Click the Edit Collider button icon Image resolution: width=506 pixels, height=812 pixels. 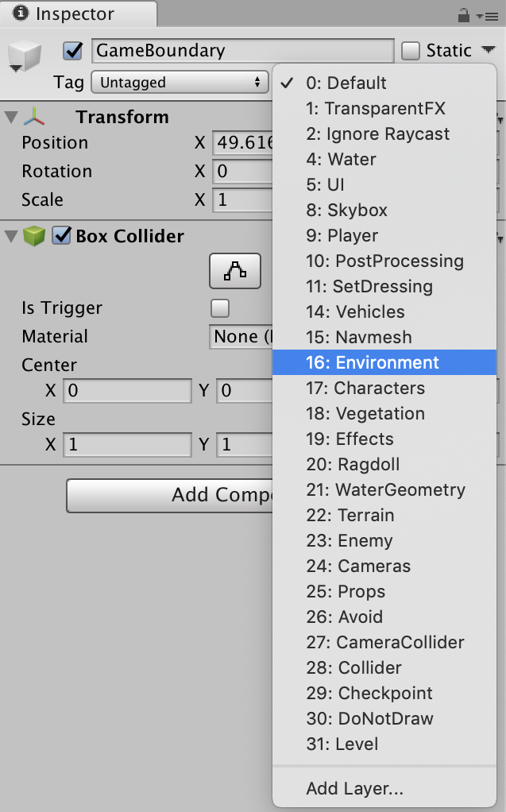point(234,272)
